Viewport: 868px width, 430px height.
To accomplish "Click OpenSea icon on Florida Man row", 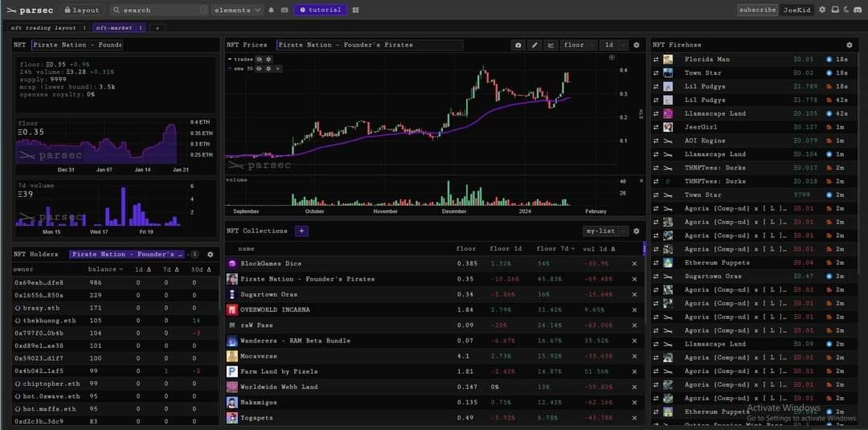I will pyautogui.click(x=829, y=59).
